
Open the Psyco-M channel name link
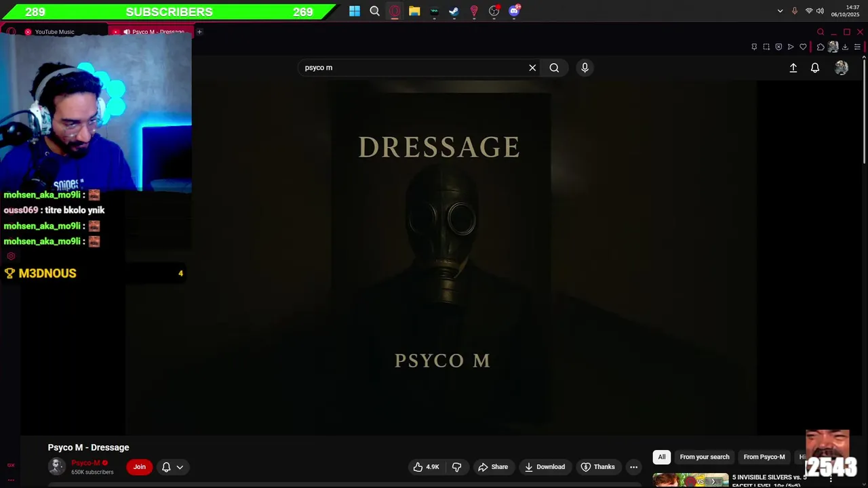tap(85, 463)
